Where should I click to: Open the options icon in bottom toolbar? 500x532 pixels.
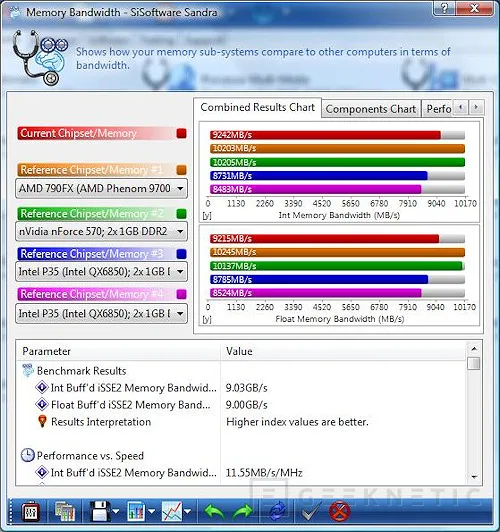(31, 512)
